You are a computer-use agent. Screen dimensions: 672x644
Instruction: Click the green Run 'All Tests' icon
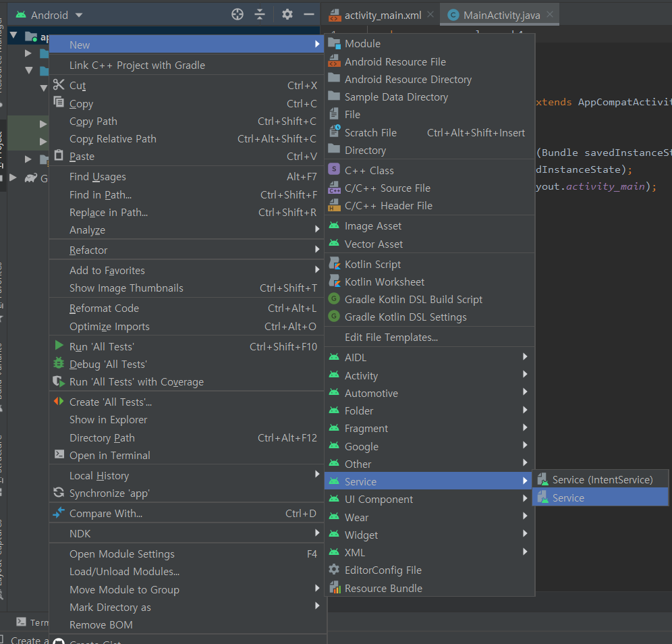59,345
